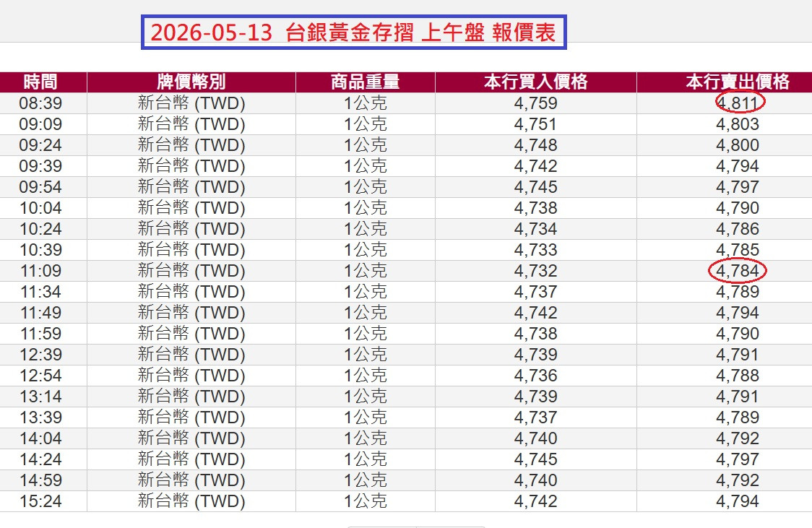Viewport: 812px width, 528px height.
Task: Select the 11:49 time cell
Action: [x=40, y=313]
